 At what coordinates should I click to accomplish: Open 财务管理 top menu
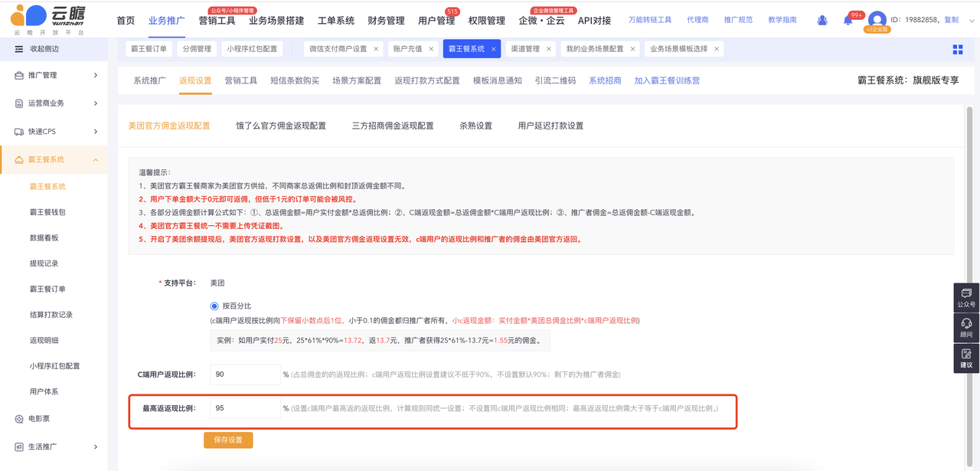click(386, 21)
